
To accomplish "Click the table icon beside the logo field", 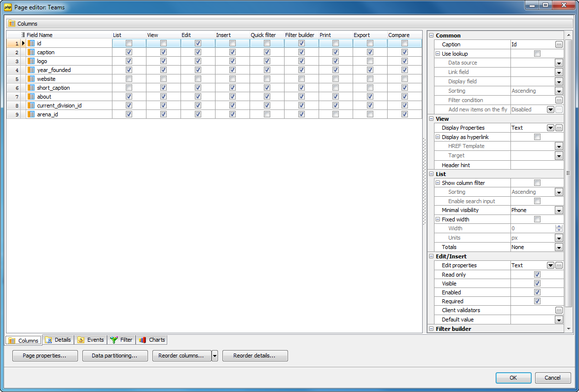I will click(32, 61).
